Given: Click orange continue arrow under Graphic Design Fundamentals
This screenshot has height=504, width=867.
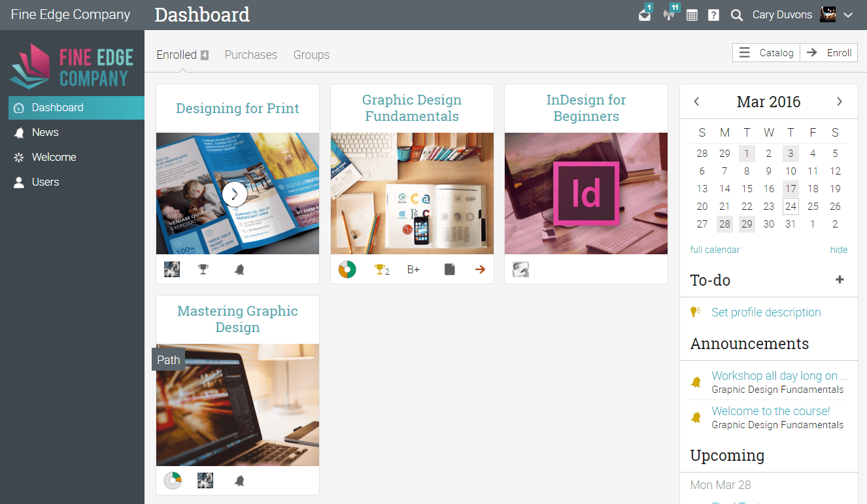Looking at the screenshot, I should tap(480, 269).
